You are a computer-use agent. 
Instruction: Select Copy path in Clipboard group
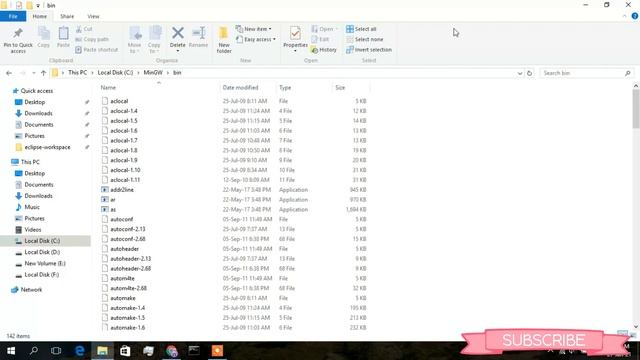(x=92, y=39)
